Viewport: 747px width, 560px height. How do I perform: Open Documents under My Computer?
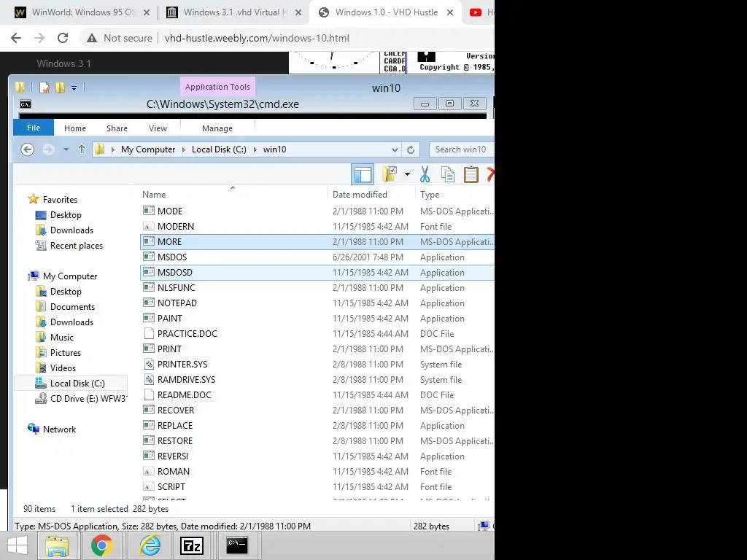pyautogui.click(x=72, y=307)
